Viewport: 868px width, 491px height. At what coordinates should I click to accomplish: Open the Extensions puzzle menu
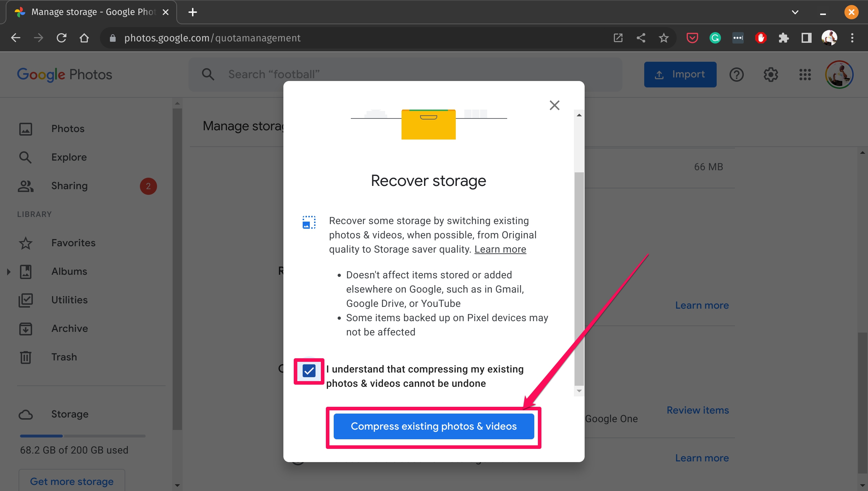coord(783,38)
